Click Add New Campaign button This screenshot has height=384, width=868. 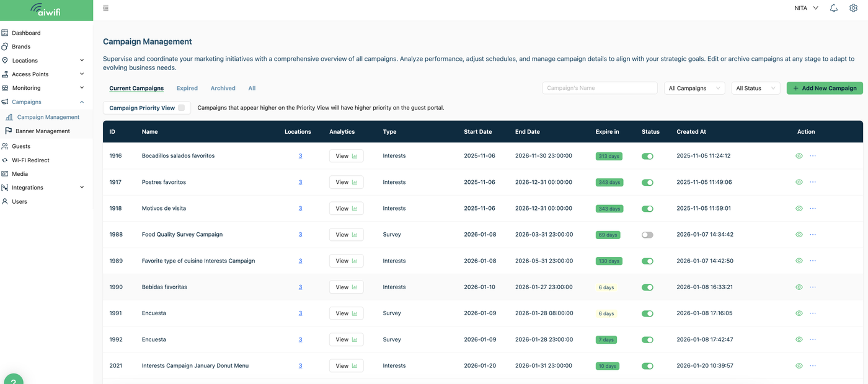pos(825,88)
